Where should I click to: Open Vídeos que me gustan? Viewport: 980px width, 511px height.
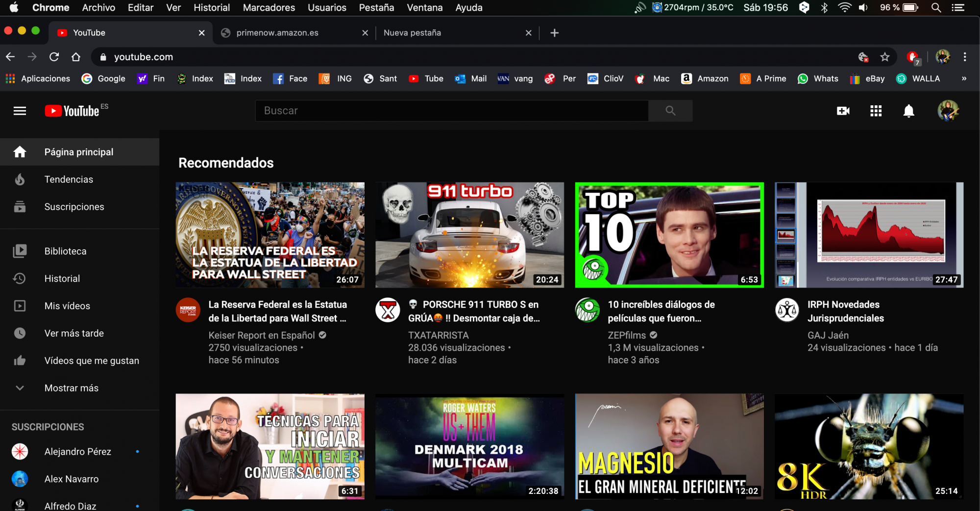point(79,361)
